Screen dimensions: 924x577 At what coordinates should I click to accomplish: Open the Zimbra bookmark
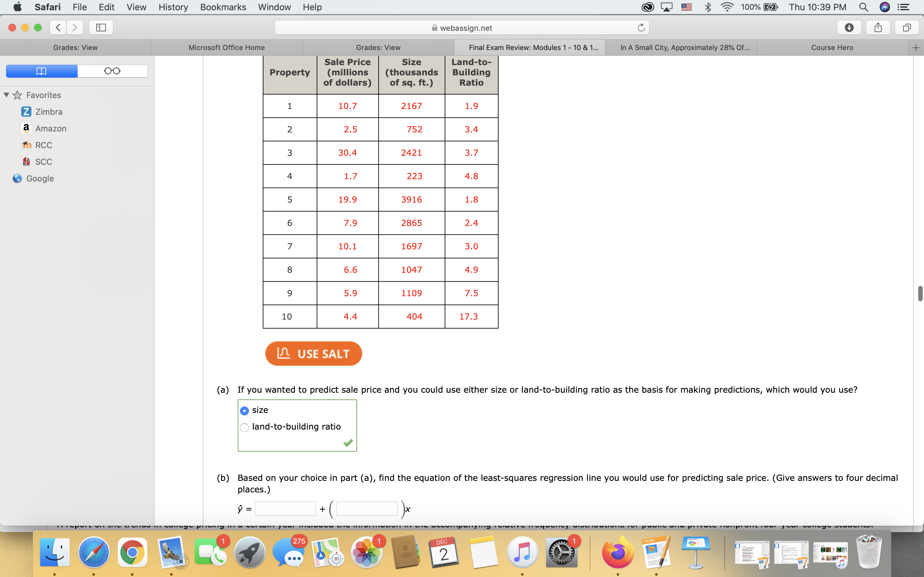[x=48, y=112]
